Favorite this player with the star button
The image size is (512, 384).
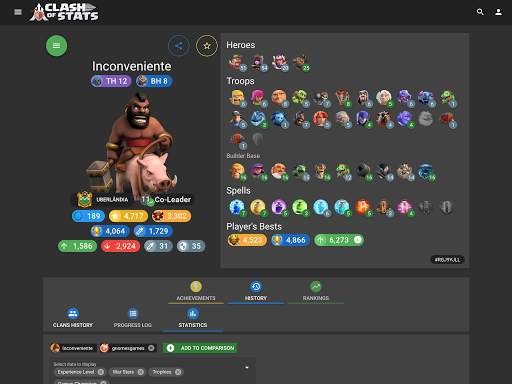click(x=207, y=46)
